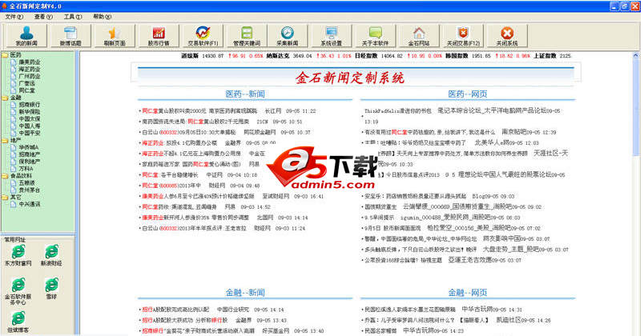Select 康美药业 in the tree
The width and height of the screenshot is (644, 336).
(30, 62)
